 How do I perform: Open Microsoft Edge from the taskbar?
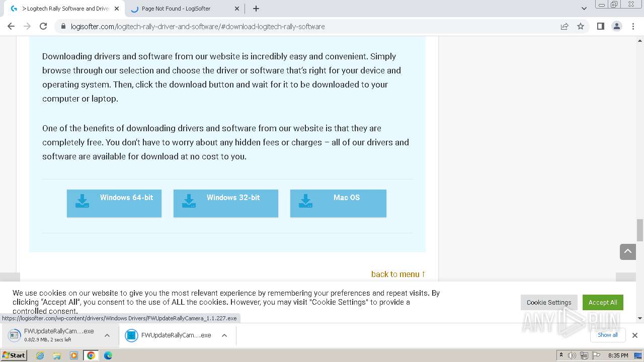tap(108, 355)
